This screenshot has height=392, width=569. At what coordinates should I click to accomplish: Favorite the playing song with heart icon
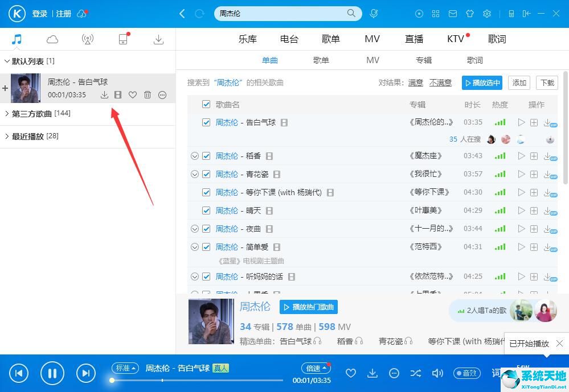point(351,373)
